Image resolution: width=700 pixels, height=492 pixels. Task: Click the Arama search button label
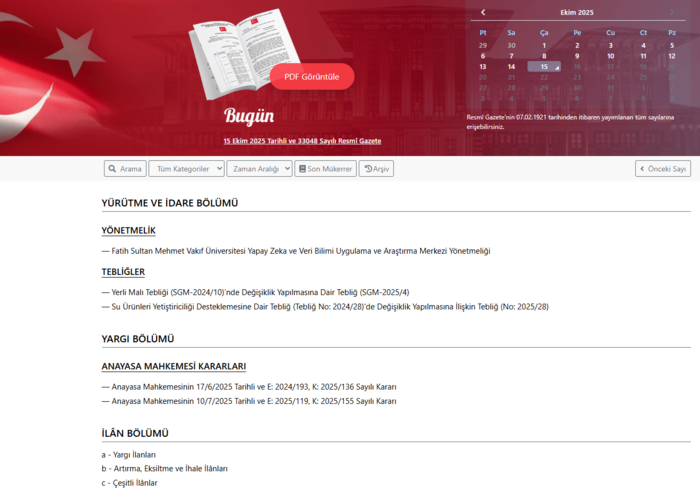[x=130, y=169]
